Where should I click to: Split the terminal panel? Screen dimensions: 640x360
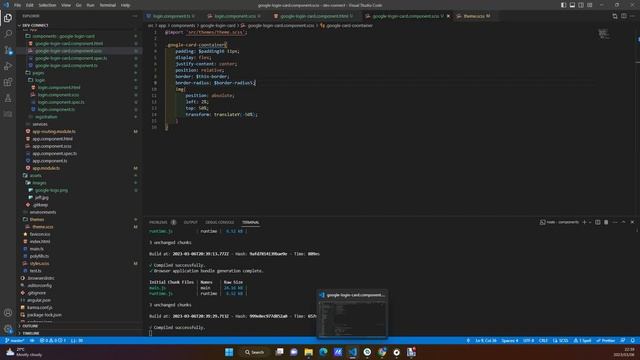tap(598, 222)
